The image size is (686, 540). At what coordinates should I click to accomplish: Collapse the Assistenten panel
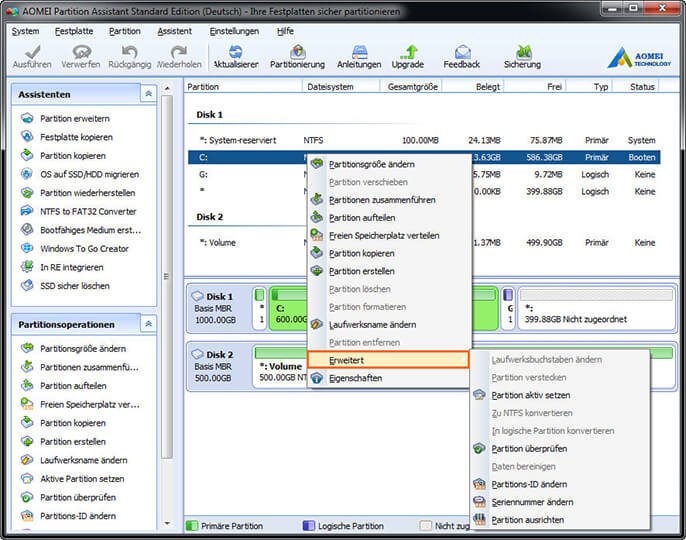[148, 93]
